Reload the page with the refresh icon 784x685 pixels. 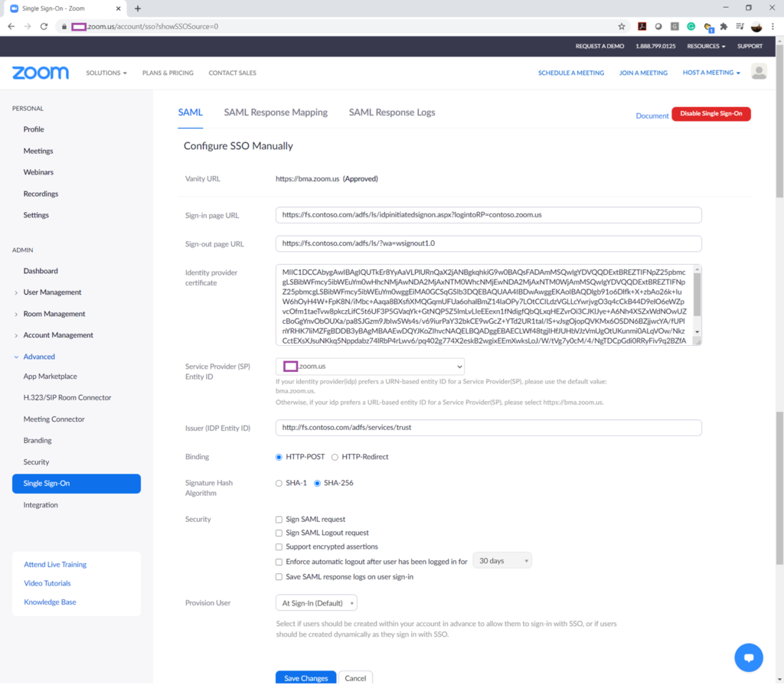44,27
